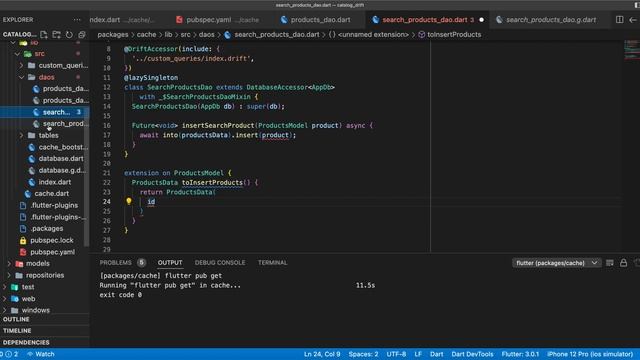Split the editor to the right
Viewport: 640px width, 360px height.
pos(619,20)
